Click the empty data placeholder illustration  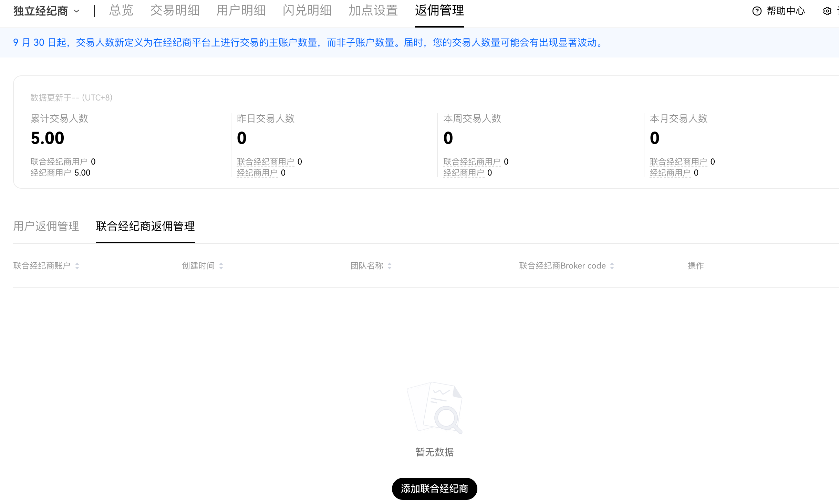(435, 408)
